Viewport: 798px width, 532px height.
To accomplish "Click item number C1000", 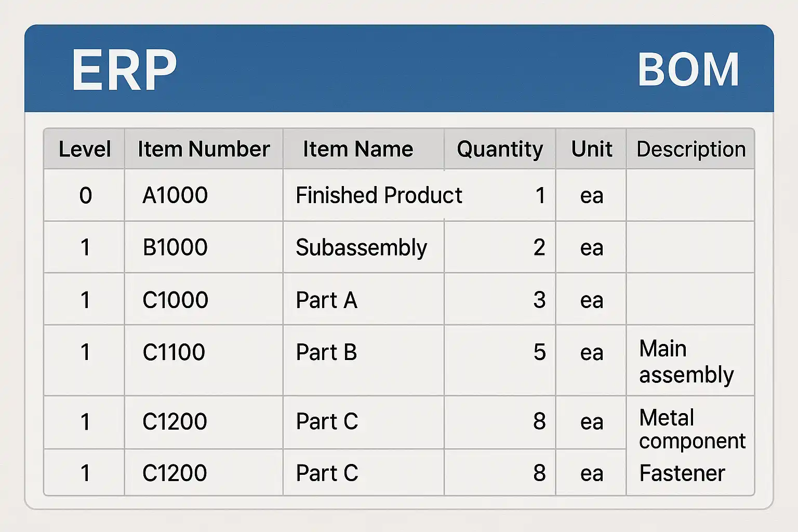I will pyautogui.click(x=175, y=300).
